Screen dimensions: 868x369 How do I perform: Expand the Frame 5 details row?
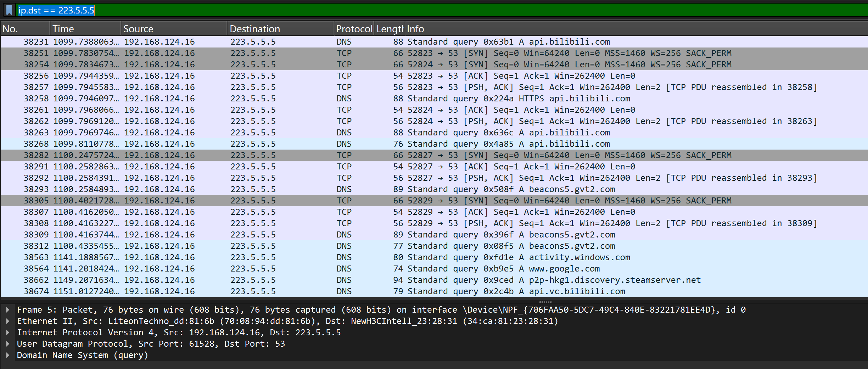(x=8, y=310)
